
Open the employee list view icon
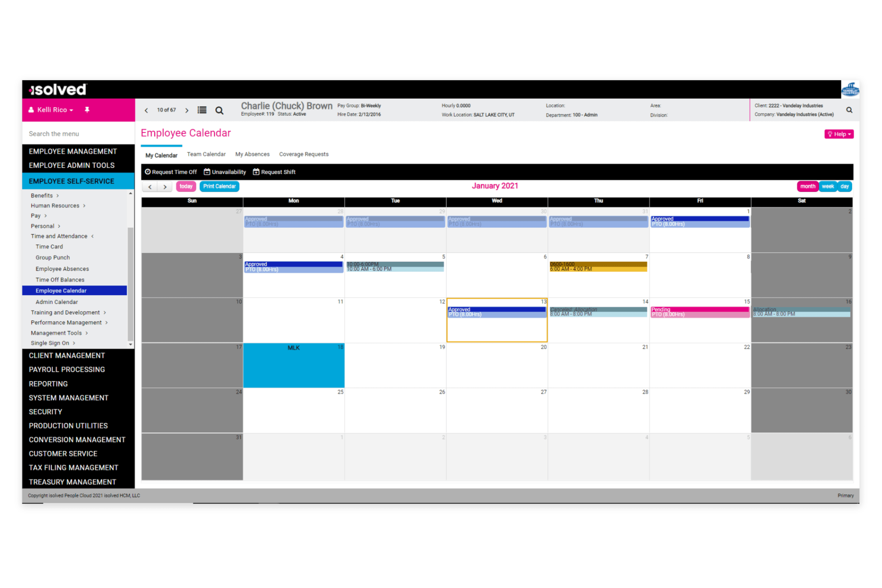tap(202, 110)
